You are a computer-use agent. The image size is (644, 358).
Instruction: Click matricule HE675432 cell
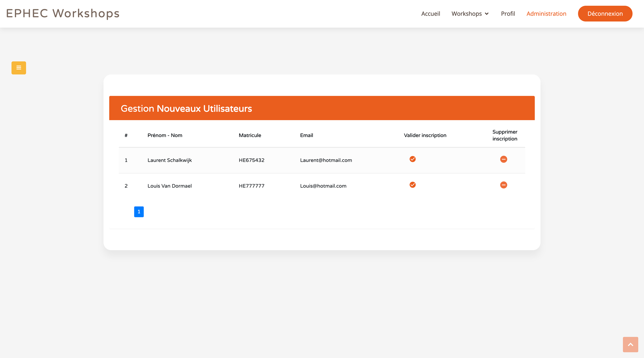251,160
